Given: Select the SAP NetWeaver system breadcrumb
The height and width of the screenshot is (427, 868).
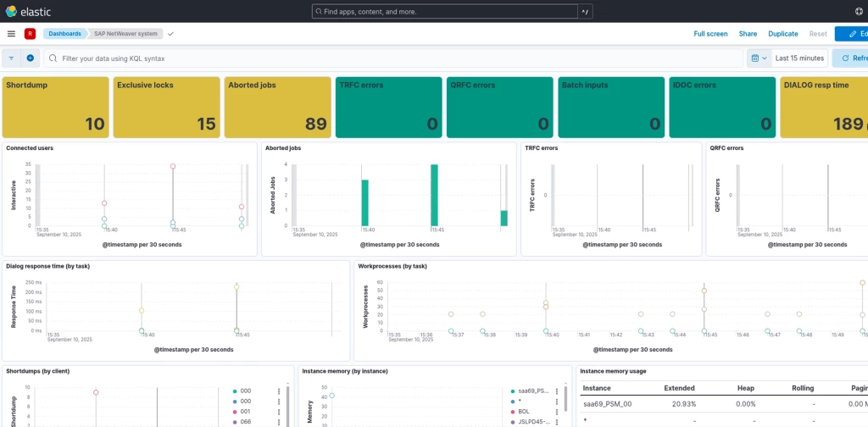Looking at the screenshot, I should (x=125, y=34).
